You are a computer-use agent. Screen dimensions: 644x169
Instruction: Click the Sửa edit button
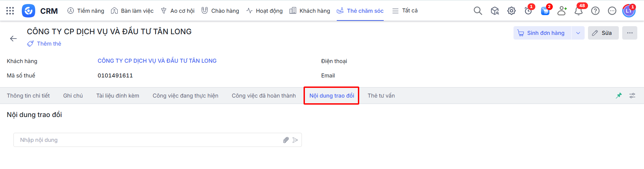pyautogui.click(x=603, y=33)
